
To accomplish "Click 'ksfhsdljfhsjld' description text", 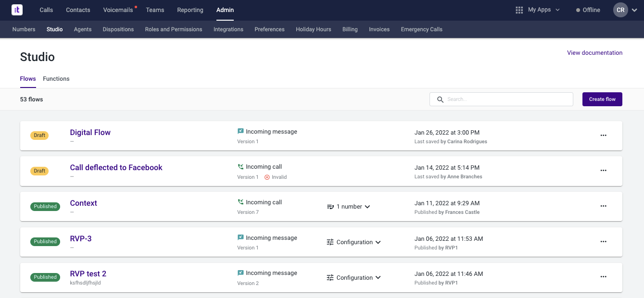I will click(x=85, y=283).
